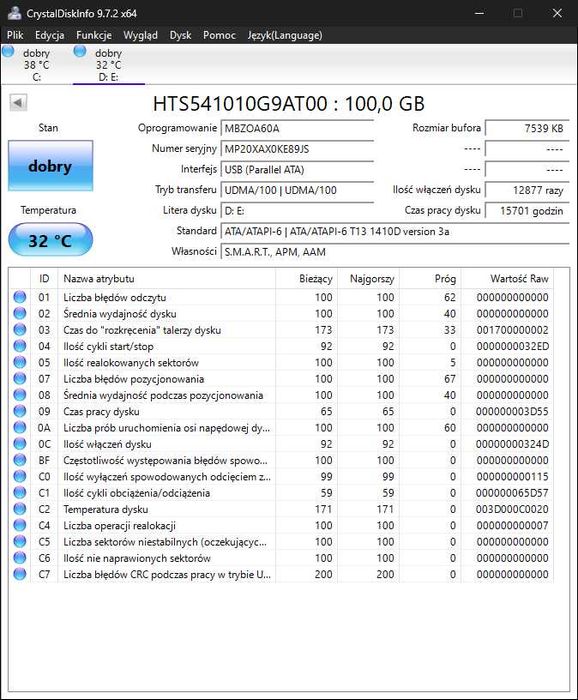Click the serial number field MP20XAX0KE89JS
Screen dimensions: 578x700
[297, 149]
